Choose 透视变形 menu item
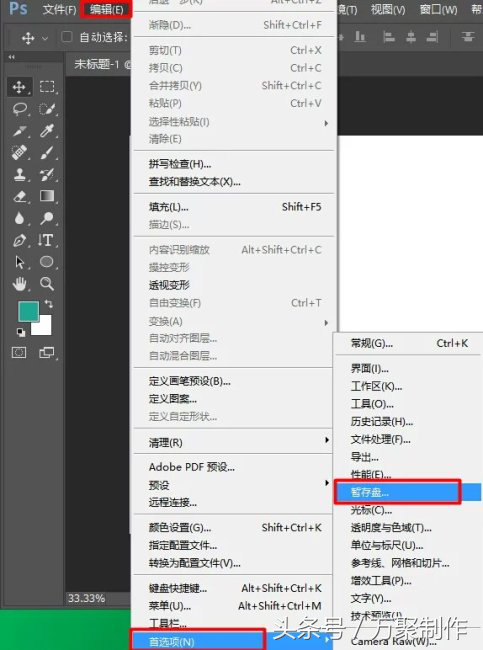483x650 pixels. (x=233, y=285)
